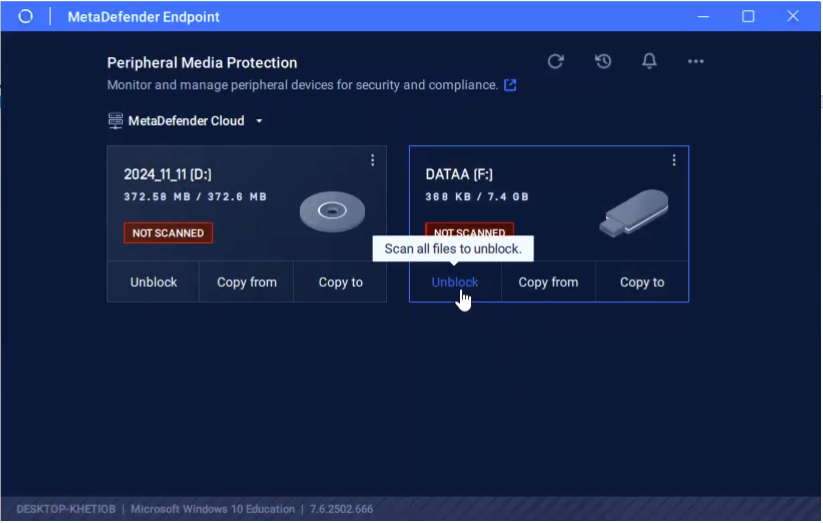This screenshot has height=523, width=823.
Task: Select the 2024_11_11 (D:) drive title
Action: pyautogui.click(x=167, y=174)
